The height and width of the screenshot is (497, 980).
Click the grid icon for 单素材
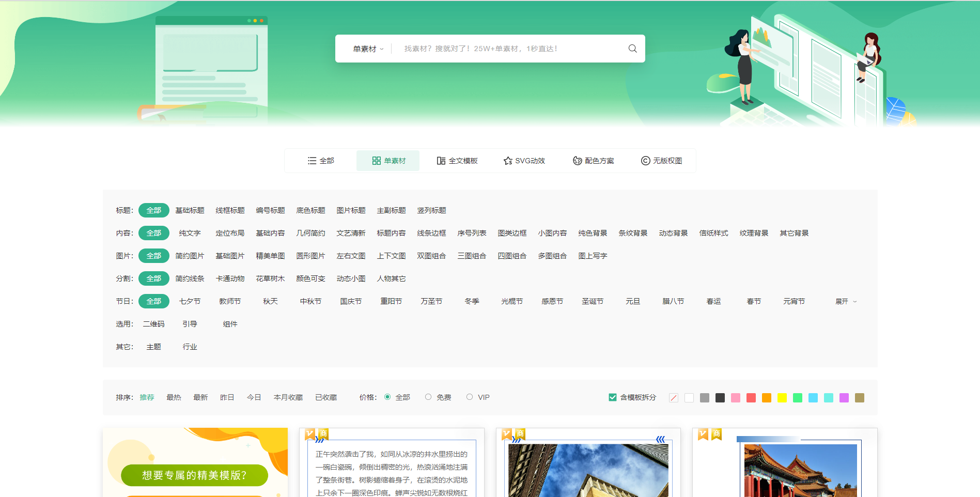377,161
